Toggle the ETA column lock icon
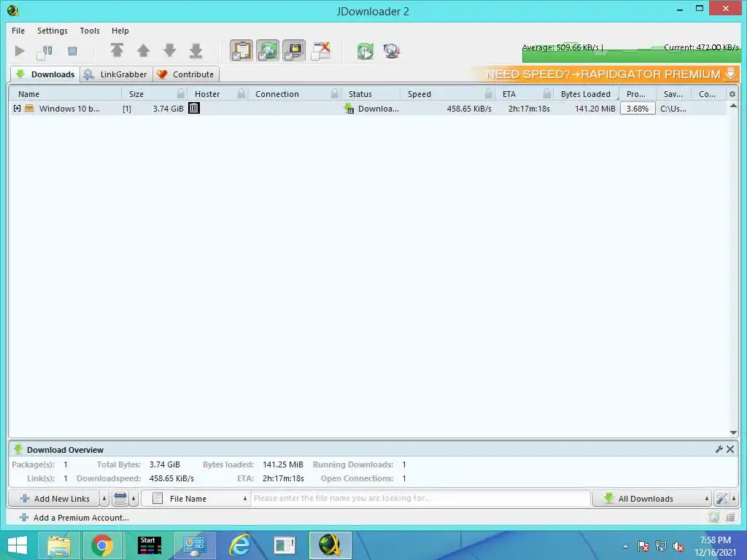Screen dimensions: 747x560 (547, 93)
